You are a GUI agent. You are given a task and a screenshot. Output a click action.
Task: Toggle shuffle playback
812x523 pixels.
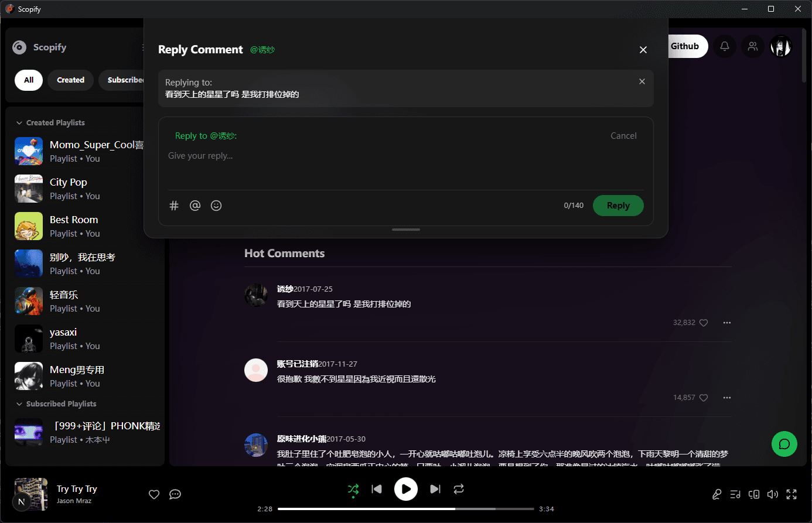353,489
